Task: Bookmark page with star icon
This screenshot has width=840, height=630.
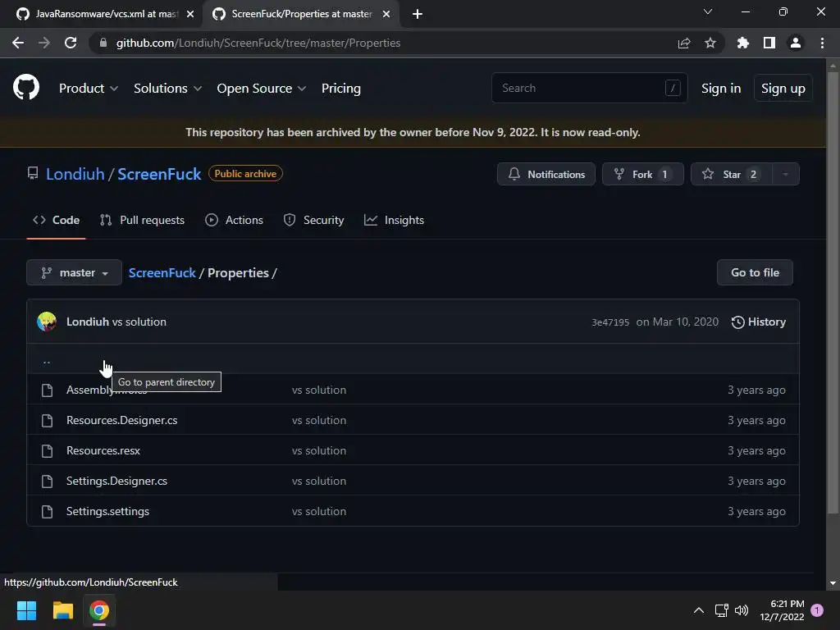Action: (x=710, y=43)
